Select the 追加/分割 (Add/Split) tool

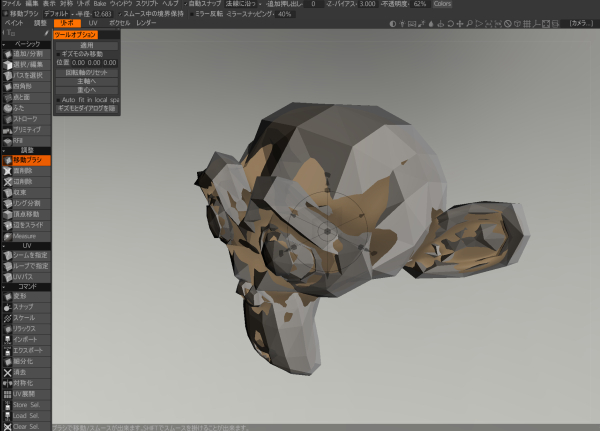click(x=26, y=54)
